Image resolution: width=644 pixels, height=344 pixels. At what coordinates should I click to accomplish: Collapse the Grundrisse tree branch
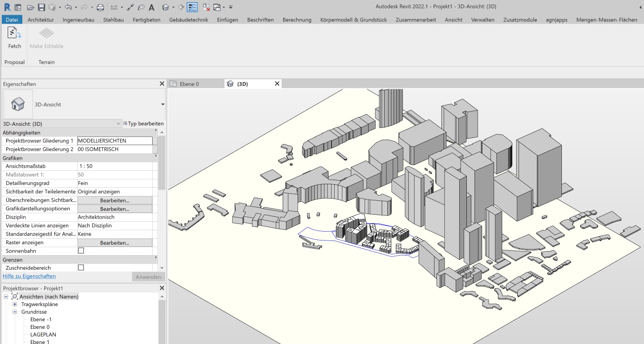point(15,311)
